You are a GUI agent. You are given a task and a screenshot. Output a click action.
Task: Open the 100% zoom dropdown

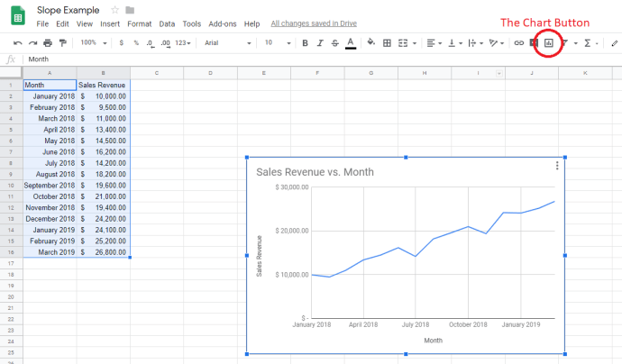(92, 42)
